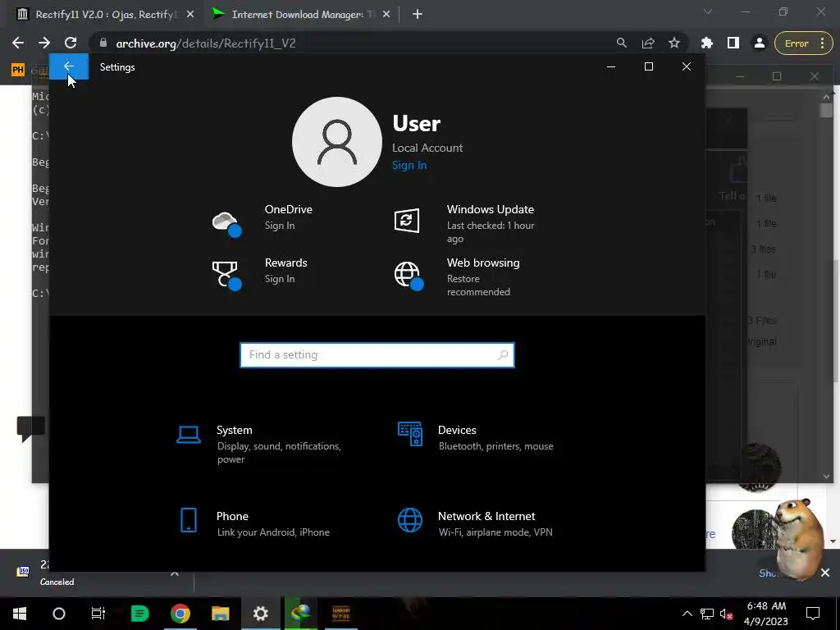Open the Phone icon in Settings
The height and width of the screenshot is (630, 840).
(x=189, y=520)
